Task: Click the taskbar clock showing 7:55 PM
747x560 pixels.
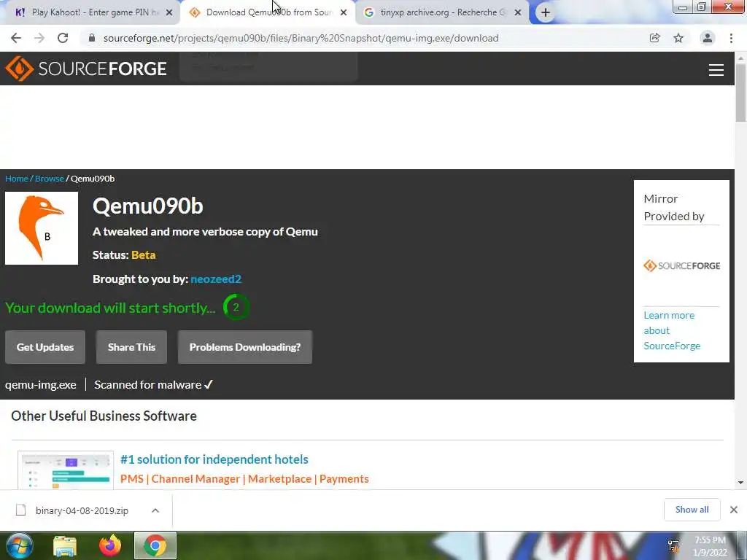Action: (x=710, y=546)
